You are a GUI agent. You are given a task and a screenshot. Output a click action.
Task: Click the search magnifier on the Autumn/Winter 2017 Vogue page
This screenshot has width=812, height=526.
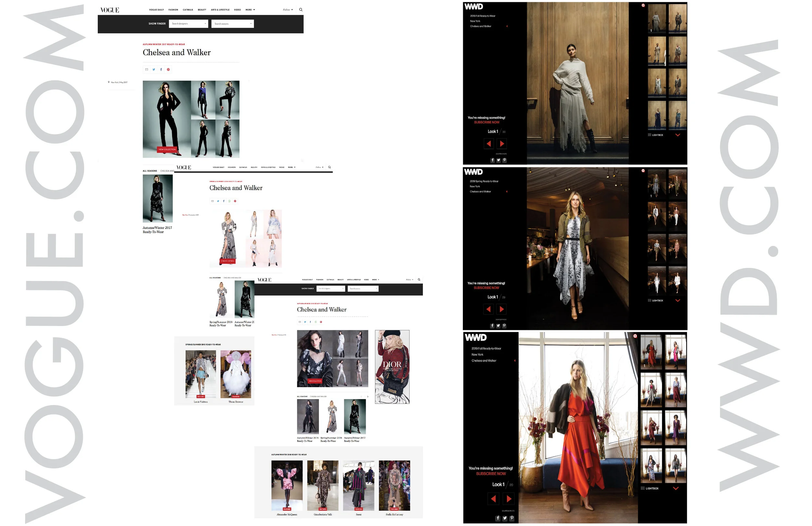pyautogui.click(x=300, y=9)
